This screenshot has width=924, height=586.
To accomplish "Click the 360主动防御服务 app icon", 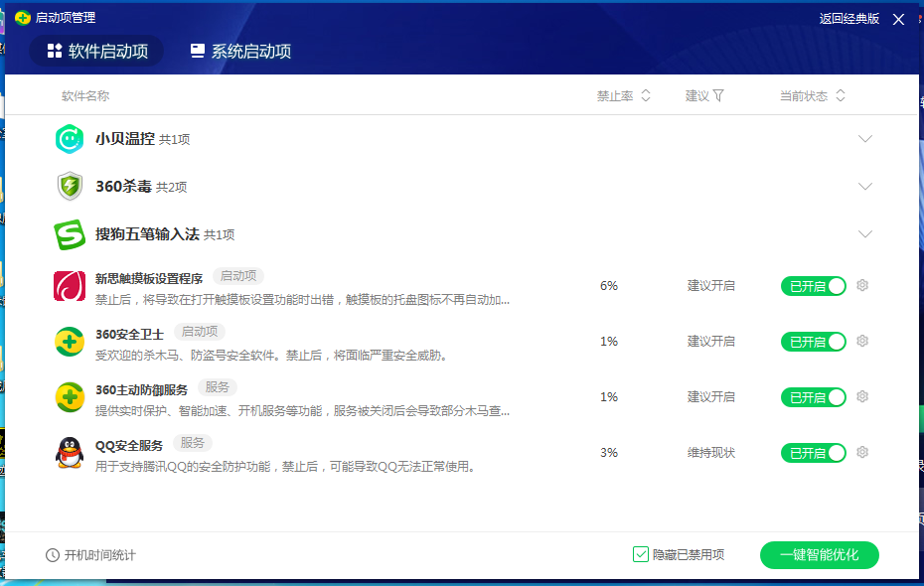I will [70, 397].
